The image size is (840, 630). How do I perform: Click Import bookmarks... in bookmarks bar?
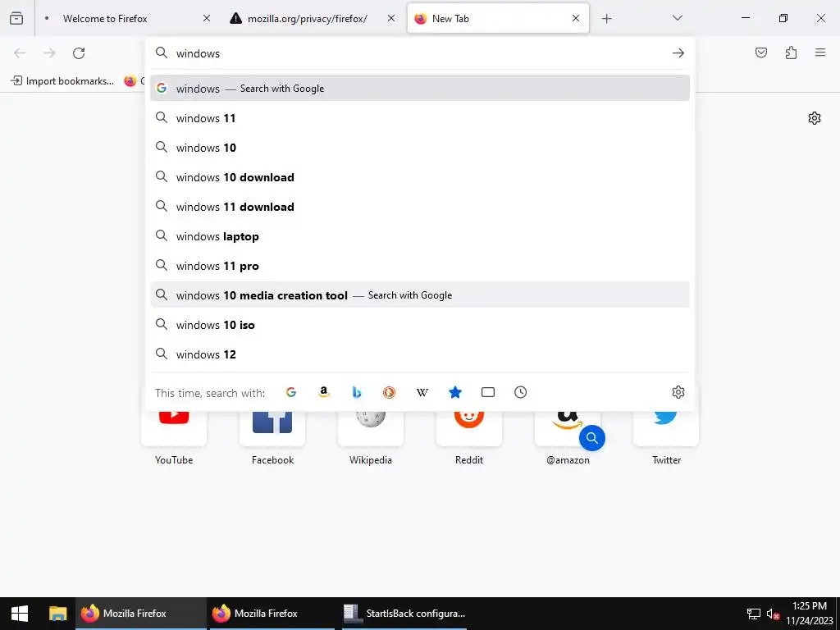[x=62, y=81]
